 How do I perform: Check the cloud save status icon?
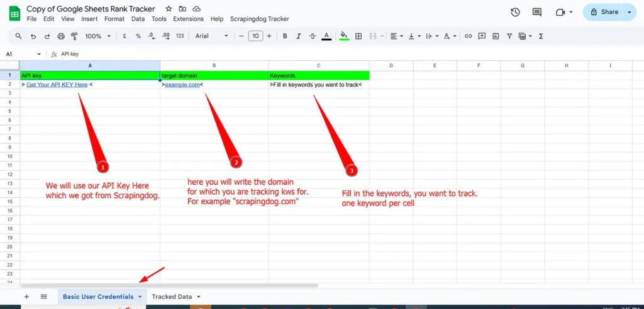pos(197,9)
